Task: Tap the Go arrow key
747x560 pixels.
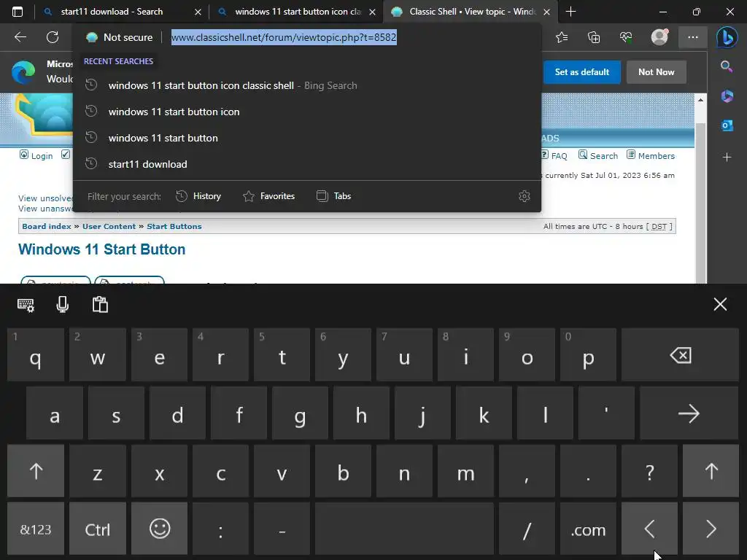Action: pyautogui.click(x=689, y=413)
